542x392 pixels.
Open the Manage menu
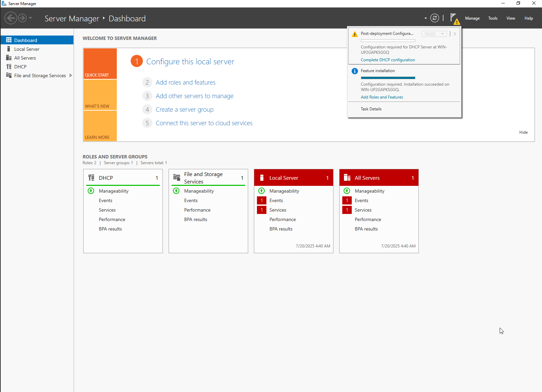click(x=472, y=18)
